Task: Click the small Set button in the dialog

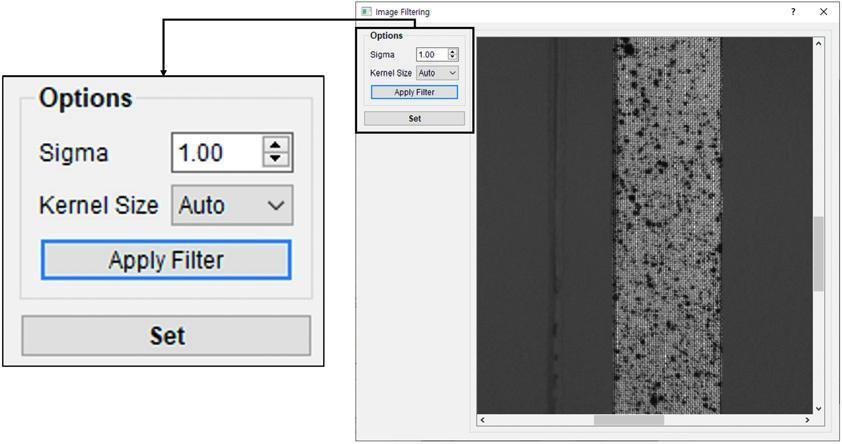Action: point(414,118)
